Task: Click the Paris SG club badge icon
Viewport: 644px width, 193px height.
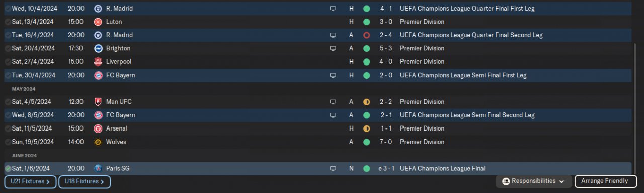Action: (x=98, y=168)
